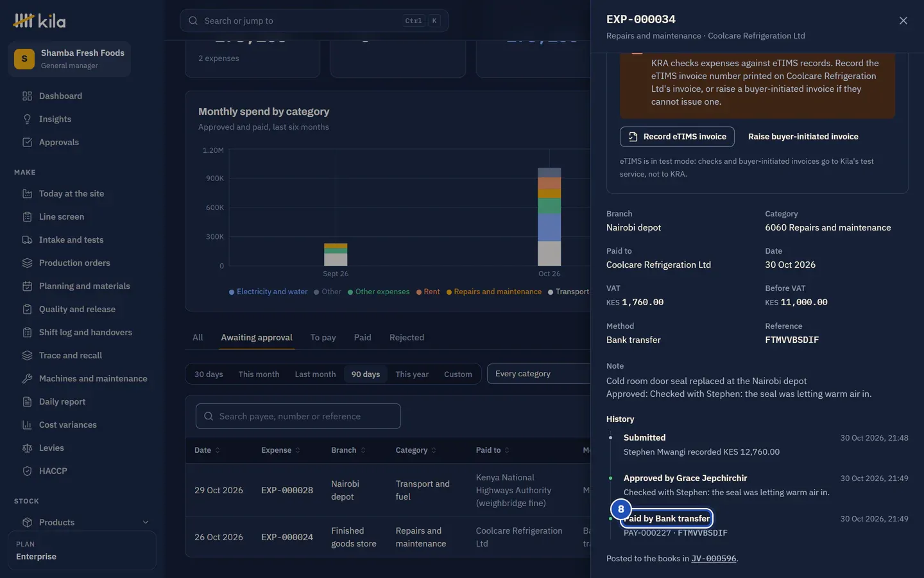Focus the Search payee, number or reference field
Screen dimensions: 924x578
coord(298,416)
